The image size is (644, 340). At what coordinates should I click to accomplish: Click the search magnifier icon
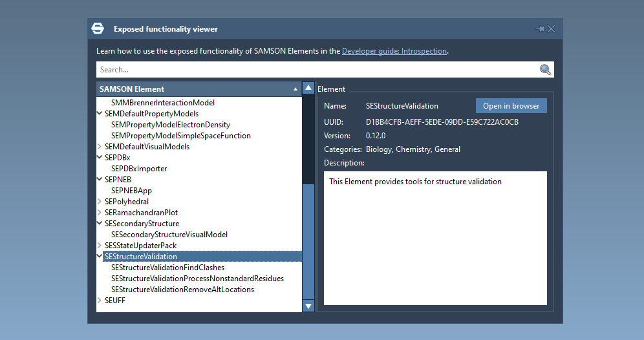coord(545,70)
